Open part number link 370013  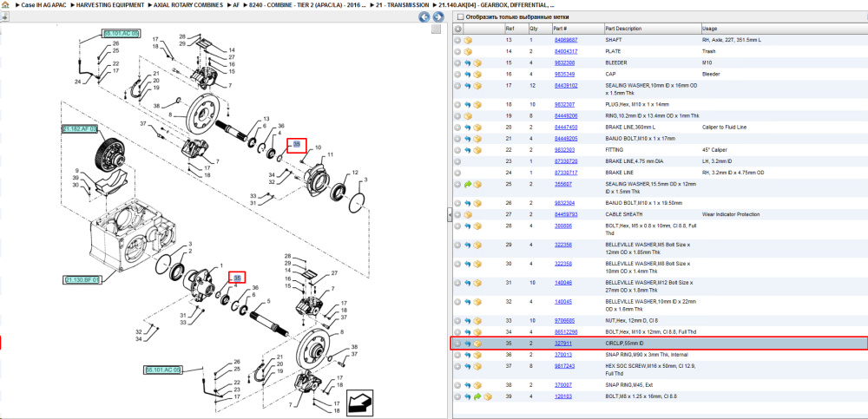[x=563, y=355]
